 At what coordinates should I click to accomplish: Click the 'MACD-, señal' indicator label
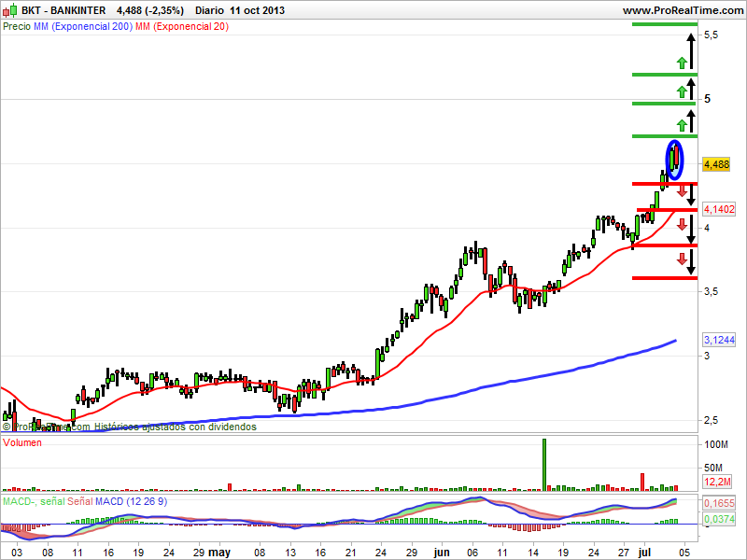(34, 501)
